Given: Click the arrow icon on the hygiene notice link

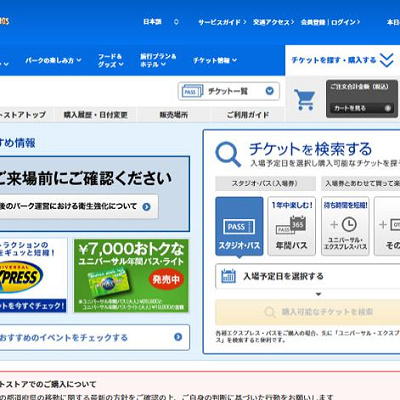Looking at the screenshot, I should 146,207.
